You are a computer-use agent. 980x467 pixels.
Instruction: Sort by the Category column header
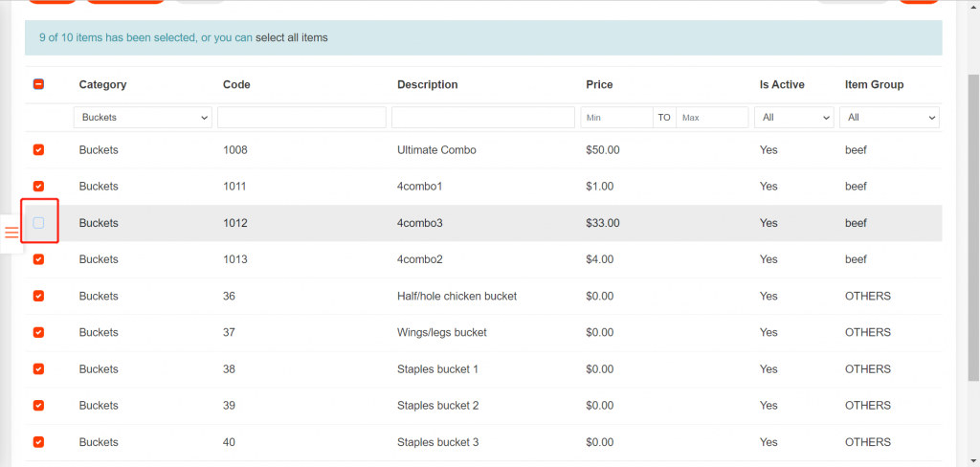pos(102,84)
